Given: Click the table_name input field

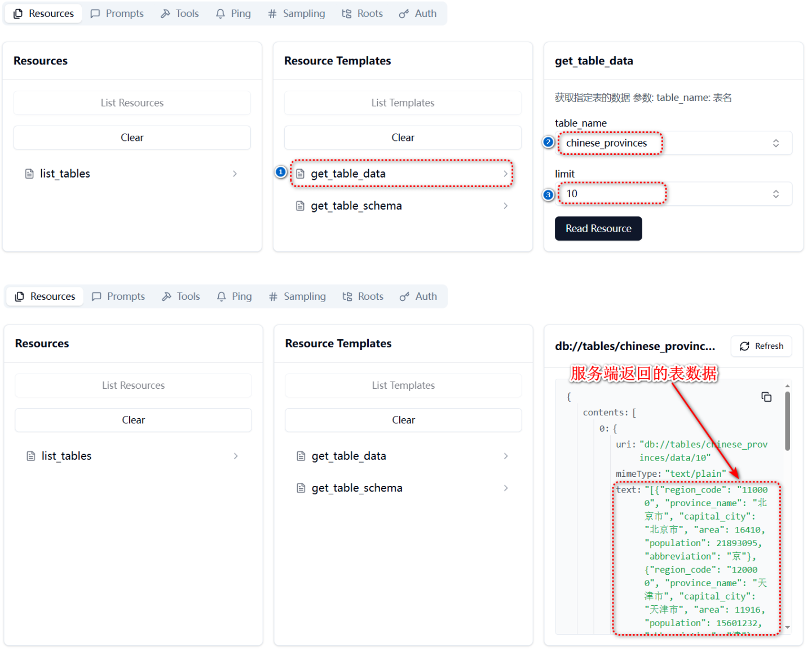Looking at the screenshot, I should (673, 143).
